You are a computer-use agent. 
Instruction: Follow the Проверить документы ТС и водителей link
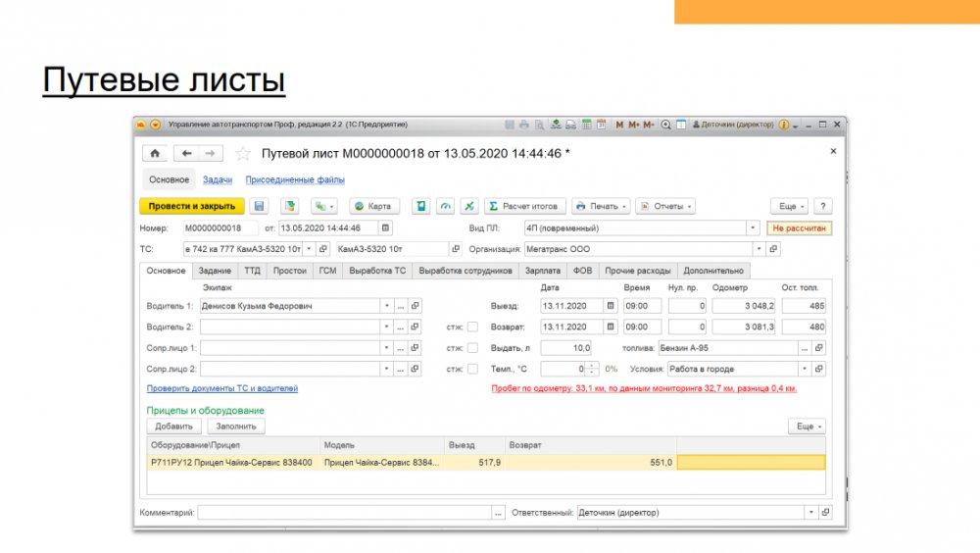pos(222,388)
